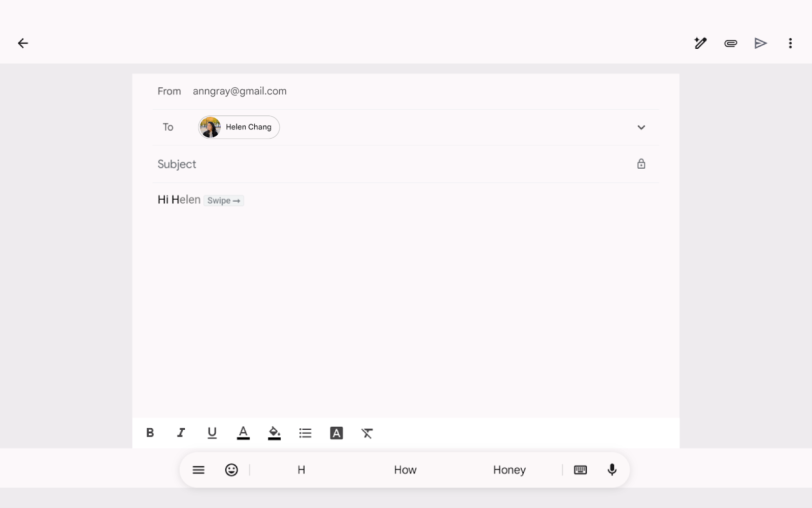The height and width of the screenshot is (508, 812).
Task: Toggle bold formatting
Action: click(x=150, y=433)
